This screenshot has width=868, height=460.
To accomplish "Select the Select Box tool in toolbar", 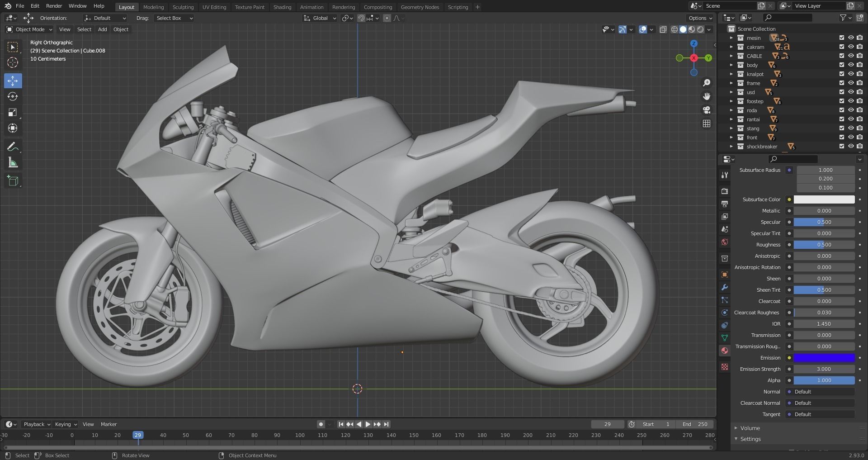I will coord(13,47).
